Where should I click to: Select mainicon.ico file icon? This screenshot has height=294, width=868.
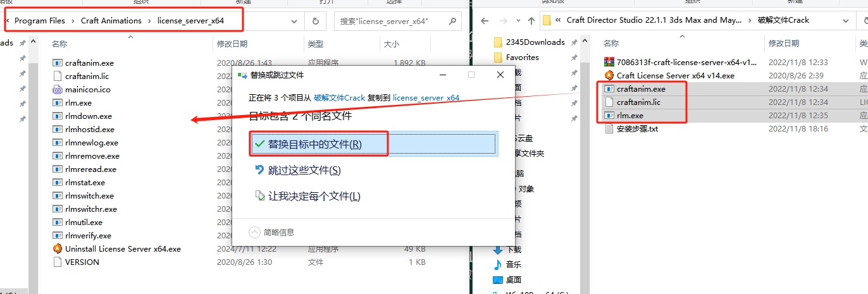58,89
